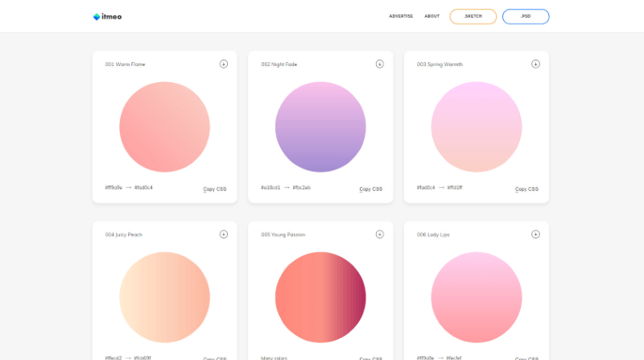Image resolution: width=644 pixels, height=360 pixels.
Task: Select the Night Fade gradient circle
Action: (320, 127)
